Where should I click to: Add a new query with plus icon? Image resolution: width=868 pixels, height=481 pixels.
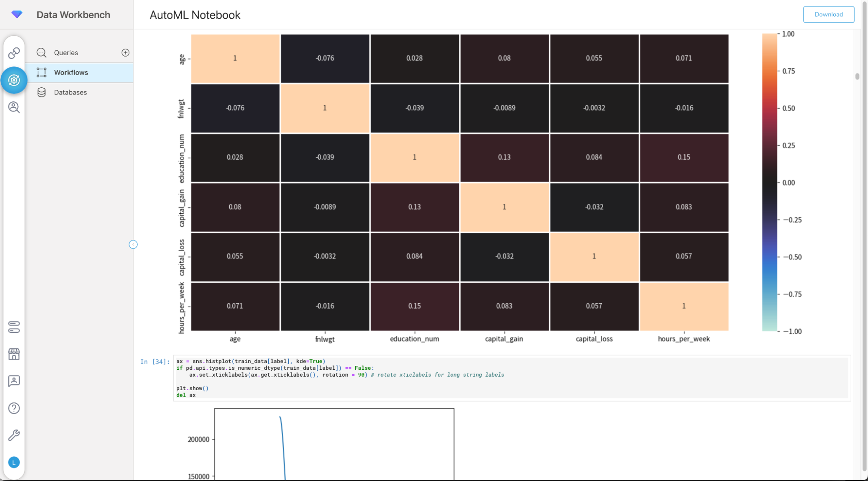pos(125,53)
